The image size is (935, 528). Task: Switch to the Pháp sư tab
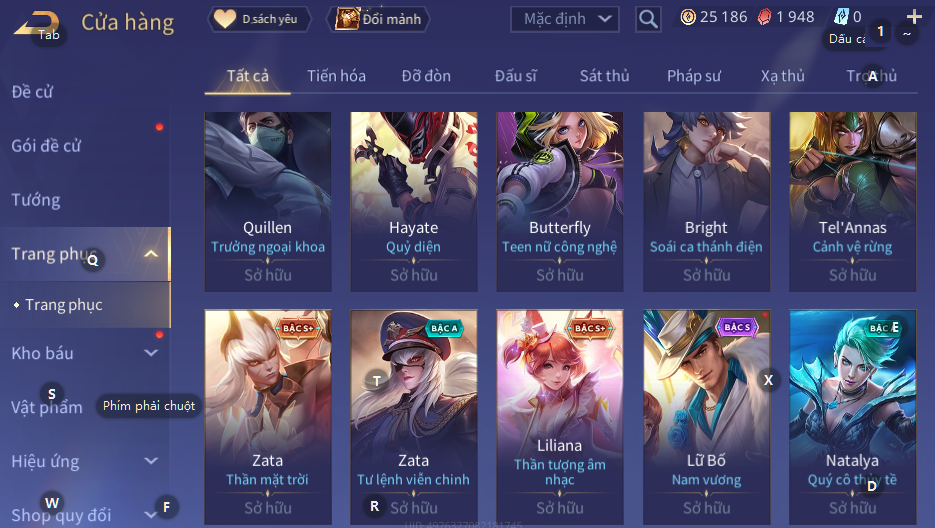coord(693,76)
